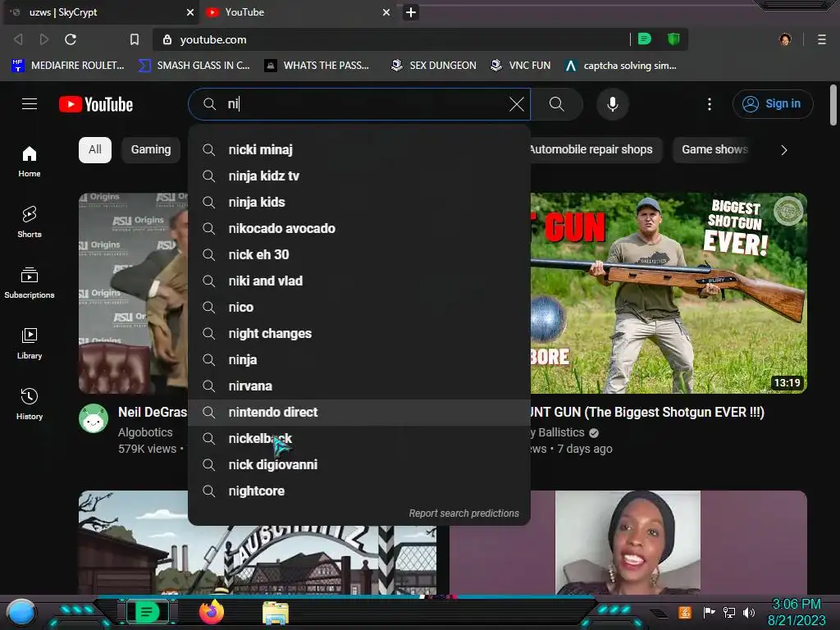The width and height of the screenshot is (840, 630).
Task: Choose the night changes suggestion
Action: click(x=359, y=333)
